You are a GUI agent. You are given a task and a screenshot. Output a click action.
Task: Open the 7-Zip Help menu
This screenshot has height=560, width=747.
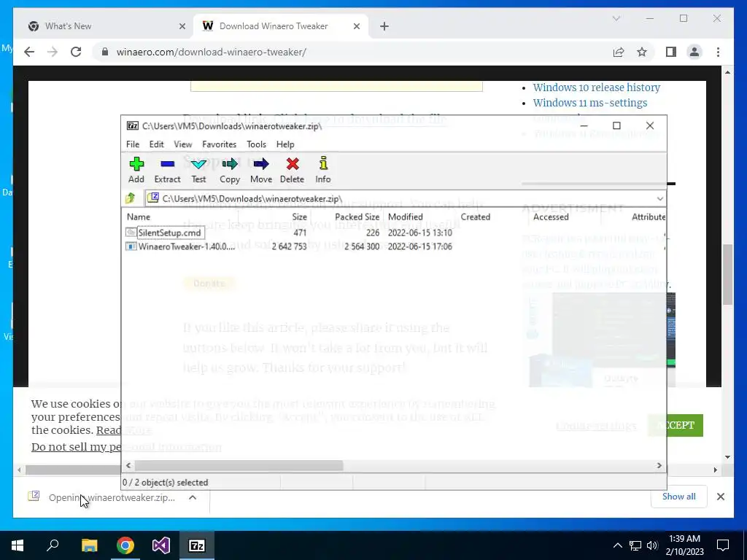click(x=285, y=144)
